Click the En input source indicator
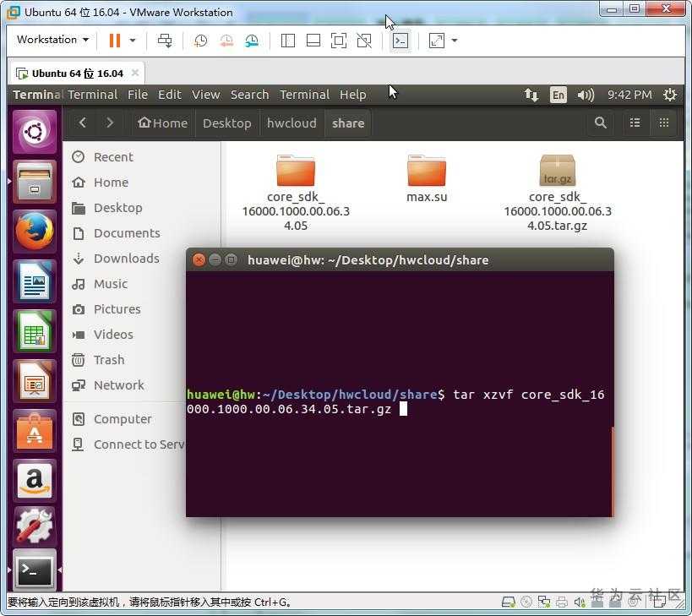The image size is (692, 616). click(x=559, y=95)
